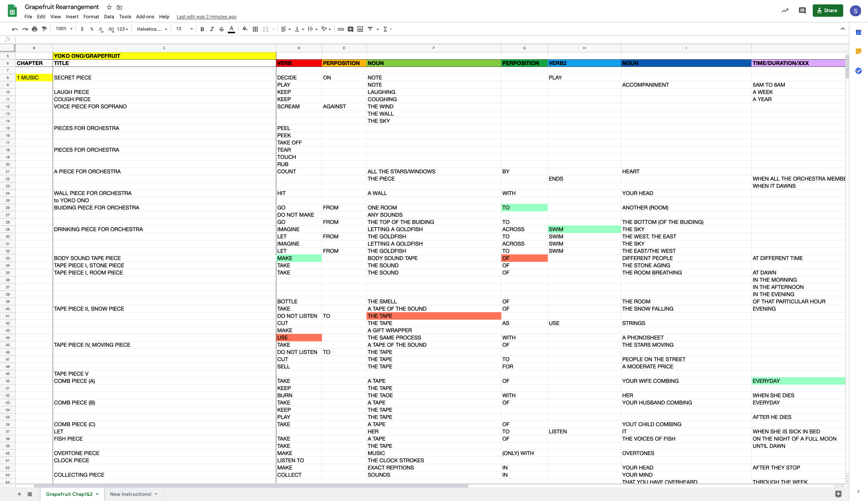This screenshot has width=868, height=501.
Task: Select the 'DRINKING PIECE FOR ORCHESTRA' cell
Action: tap(164, 229)
